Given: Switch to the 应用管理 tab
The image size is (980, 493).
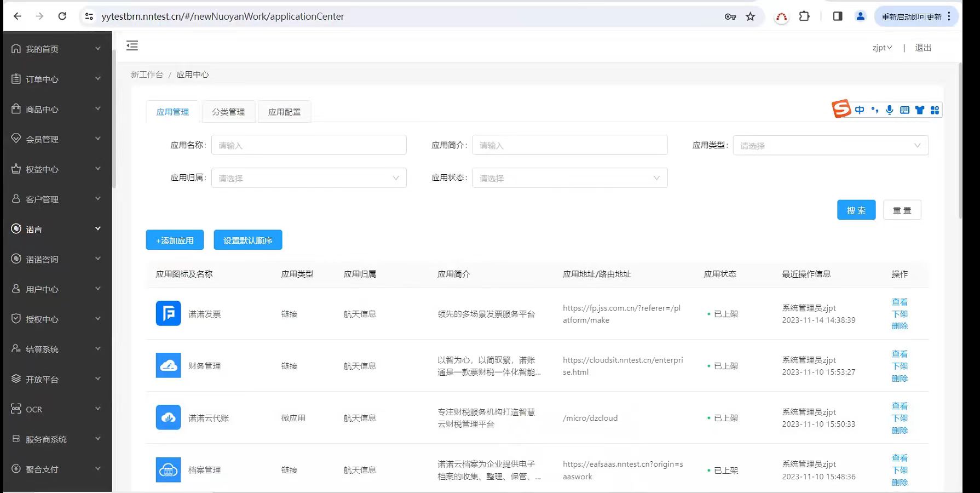Looking at the screenshot, I should [172, 112].
